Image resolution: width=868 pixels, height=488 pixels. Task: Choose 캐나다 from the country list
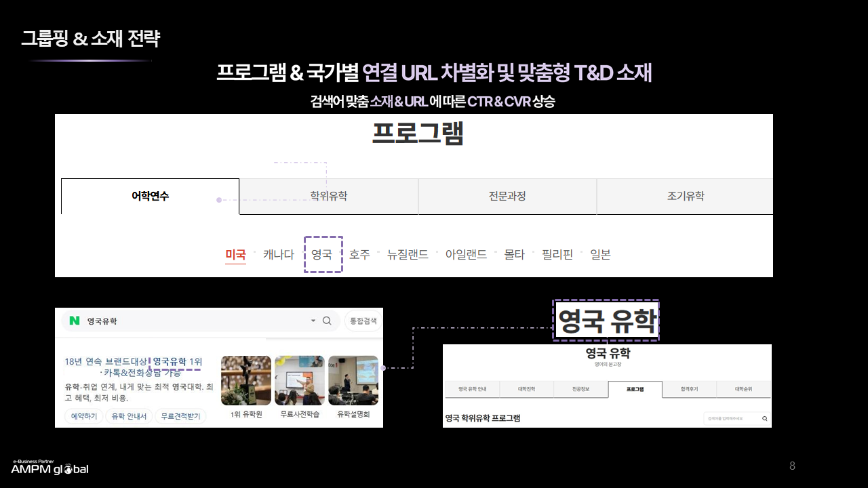tap(279, 254)
